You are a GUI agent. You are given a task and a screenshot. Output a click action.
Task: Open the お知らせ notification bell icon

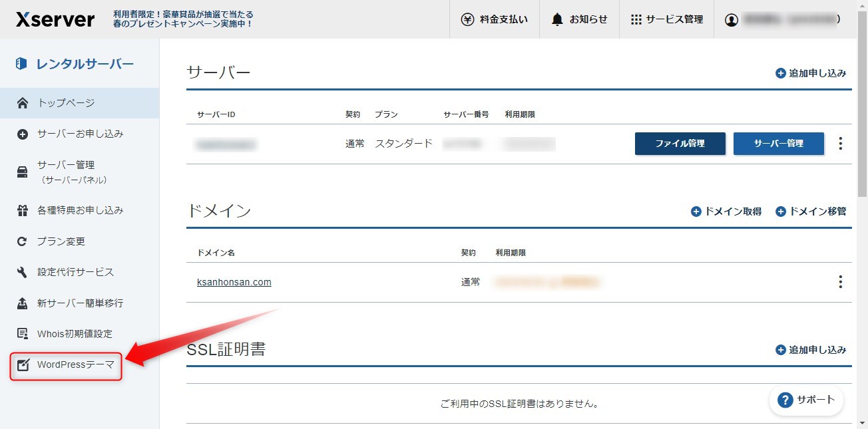coord(556,19)
